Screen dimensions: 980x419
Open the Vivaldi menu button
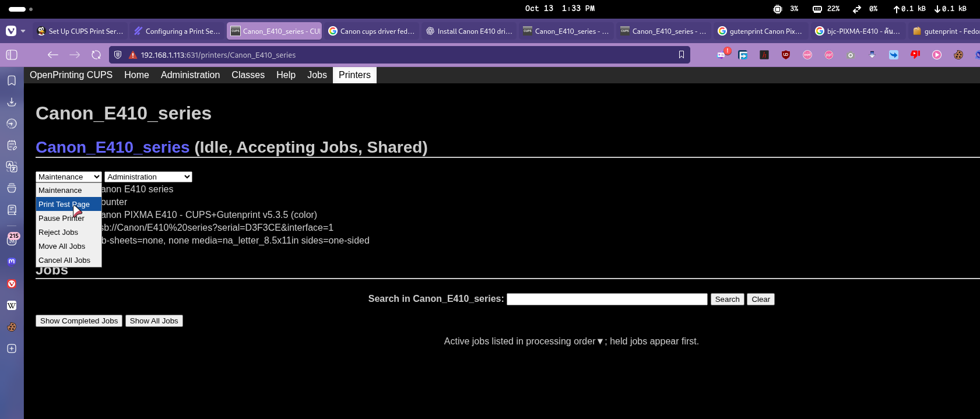pos(11,31)
